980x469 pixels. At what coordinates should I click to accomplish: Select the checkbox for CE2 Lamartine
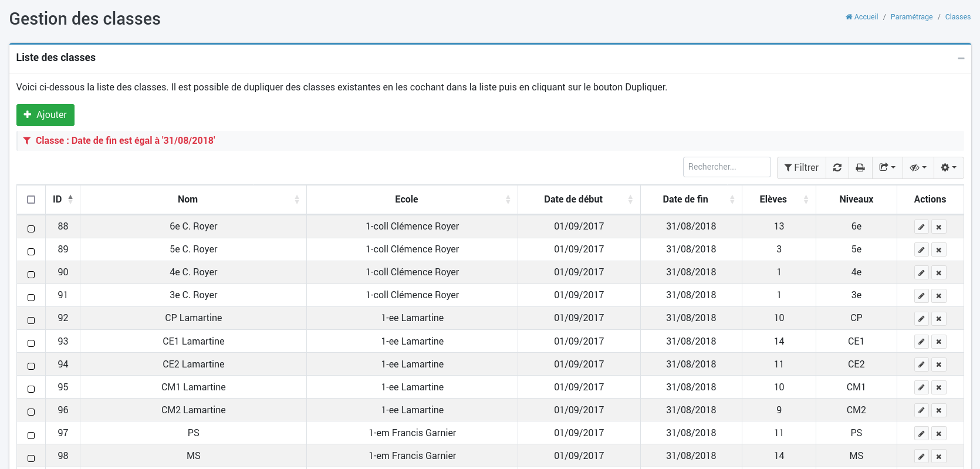31,366
